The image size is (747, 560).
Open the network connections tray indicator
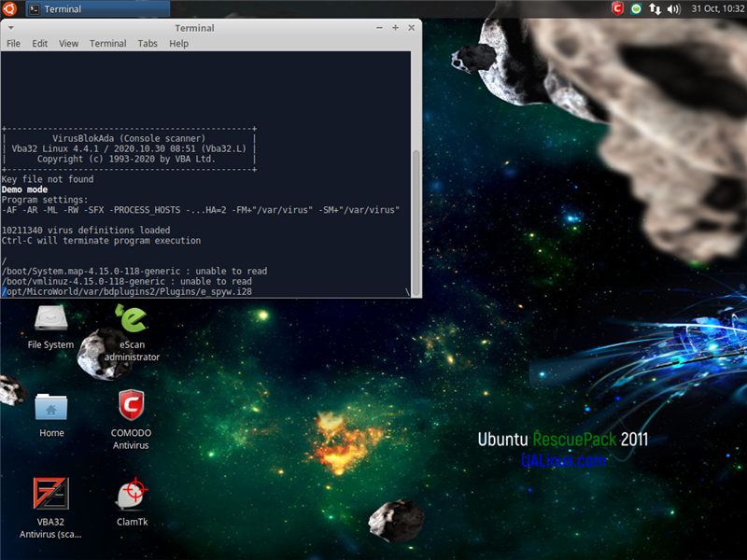click(655, 8)
